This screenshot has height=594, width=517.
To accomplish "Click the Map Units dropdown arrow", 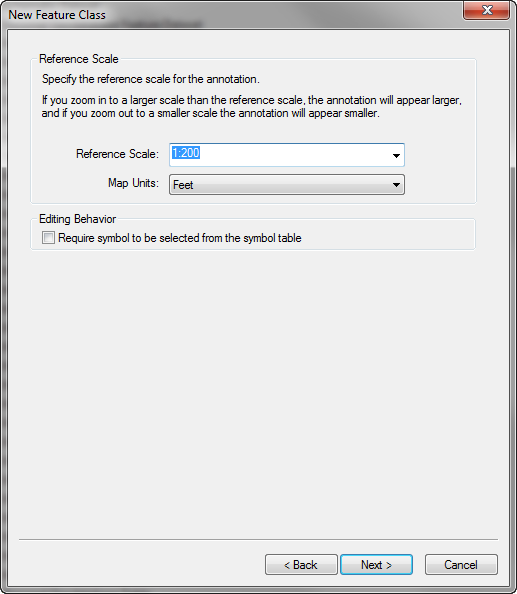I will 396,185.
